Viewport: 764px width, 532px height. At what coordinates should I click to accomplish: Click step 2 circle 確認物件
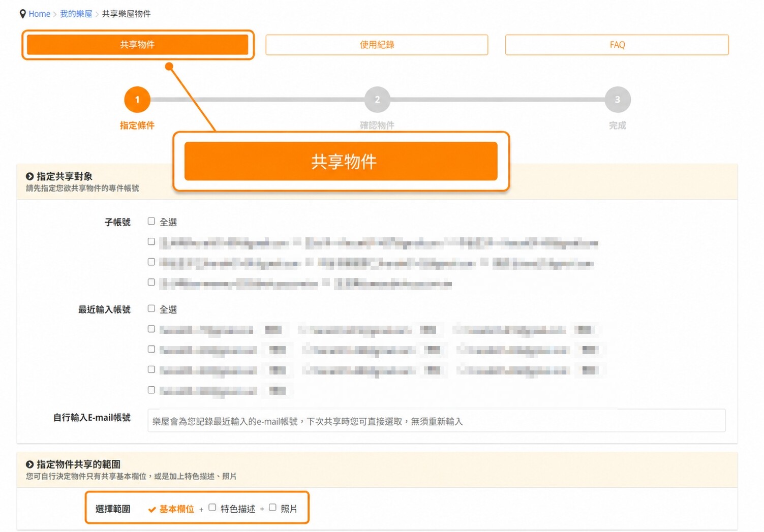click(377, 100)
